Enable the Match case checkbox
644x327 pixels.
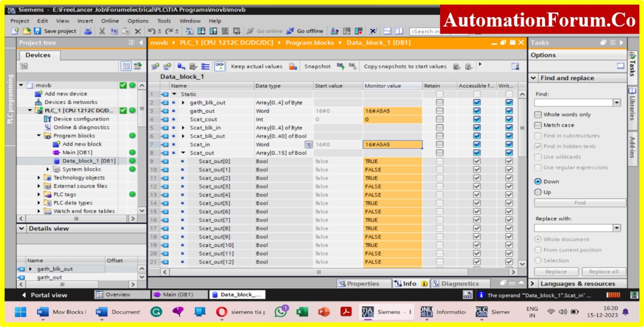(x=538, y=125)
